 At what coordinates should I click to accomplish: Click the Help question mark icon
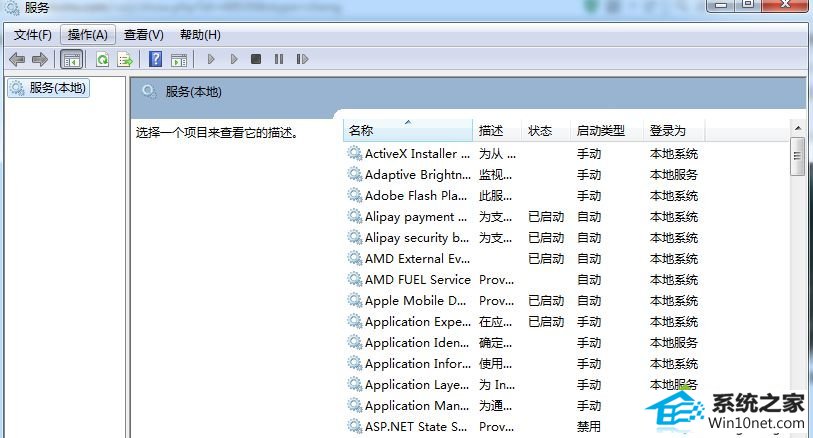[156, 59]
